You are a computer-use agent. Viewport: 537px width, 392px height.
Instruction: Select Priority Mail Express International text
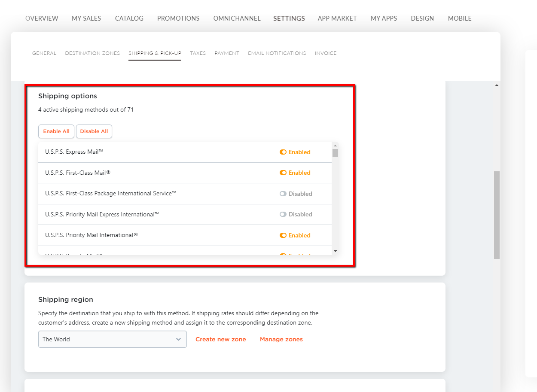(x=102, y=214)
